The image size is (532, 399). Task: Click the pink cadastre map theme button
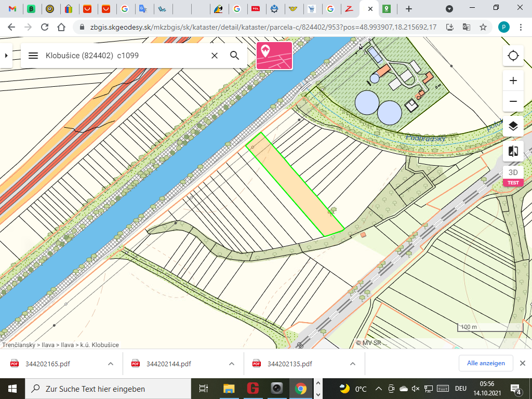(x=274, y=56)
